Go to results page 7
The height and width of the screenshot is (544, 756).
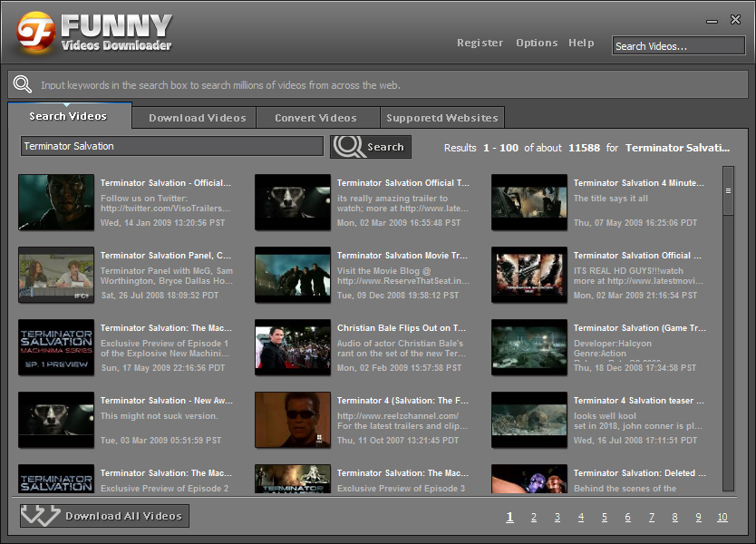tap(652, 518)
